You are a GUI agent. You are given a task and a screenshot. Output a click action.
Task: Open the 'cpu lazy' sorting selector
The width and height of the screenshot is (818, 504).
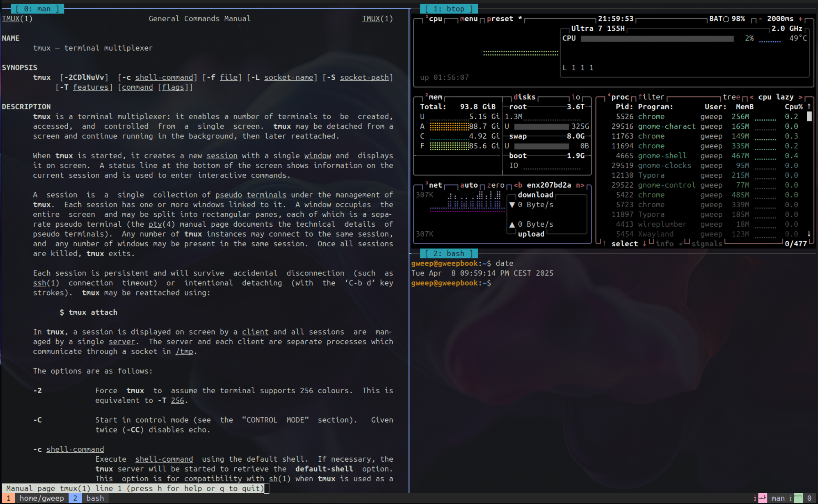(776, 97)
